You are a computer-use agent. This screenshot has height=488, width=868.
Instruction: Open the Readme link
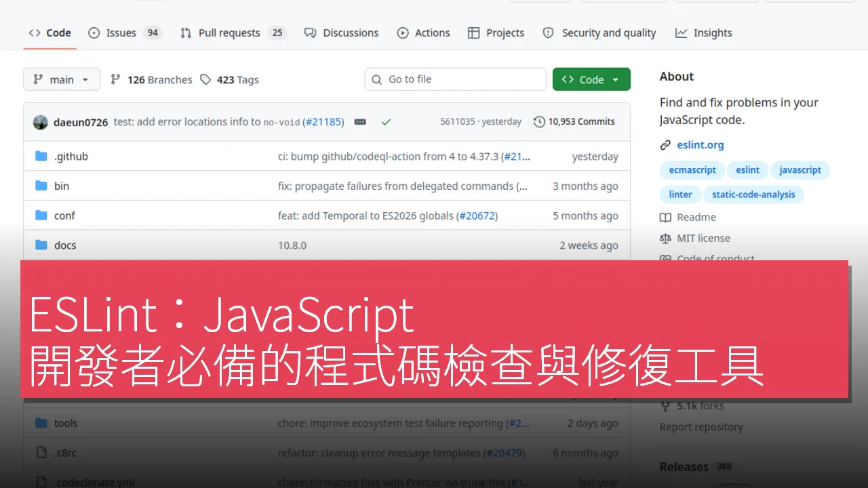696,217
